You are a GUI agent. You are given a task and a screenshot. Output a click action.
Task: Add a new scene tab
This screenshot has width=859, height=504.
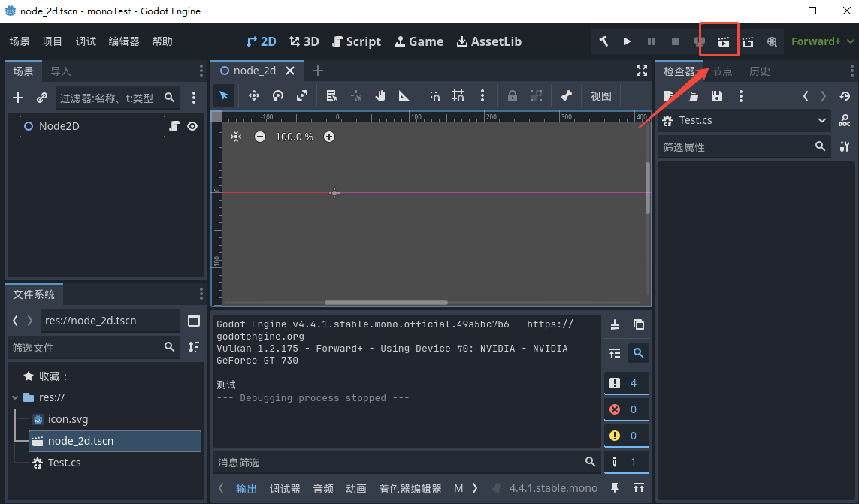click(318, 71)
